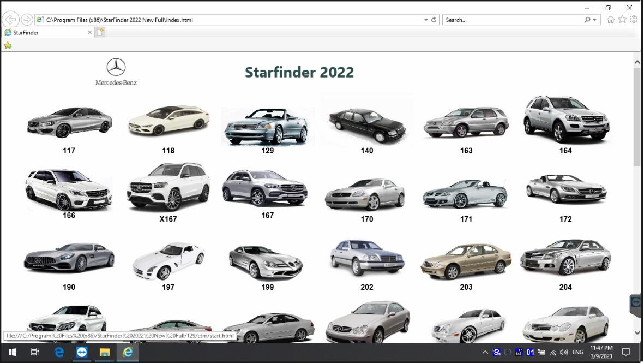Open the Tools gear icon

pyautogui.click(x=634, y=19)
